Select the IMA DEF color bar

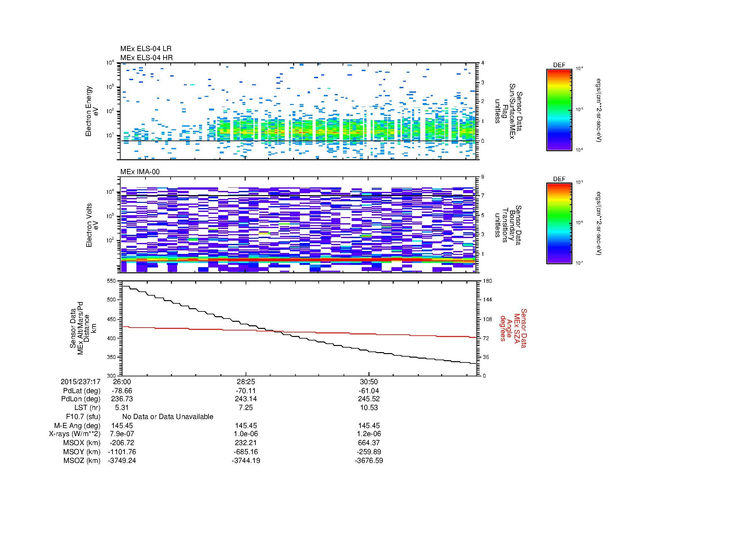[559, 224]
